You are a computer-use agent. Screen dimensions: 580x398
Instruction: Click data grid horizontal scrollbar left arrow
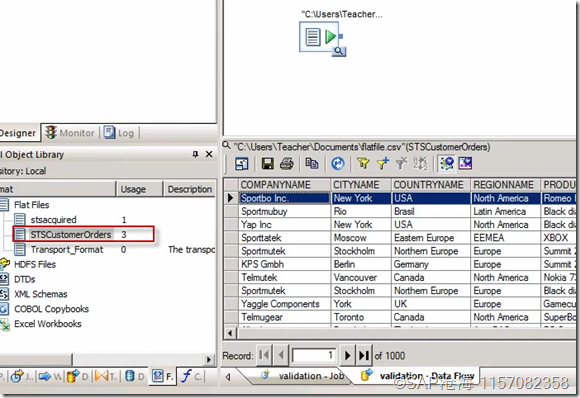(x=230, y=333)
